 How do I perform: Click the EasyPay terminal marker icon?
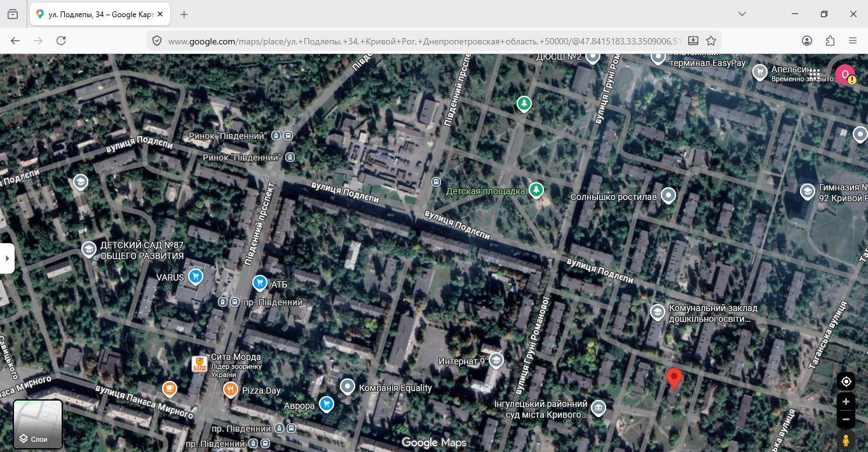click(658, 58)
